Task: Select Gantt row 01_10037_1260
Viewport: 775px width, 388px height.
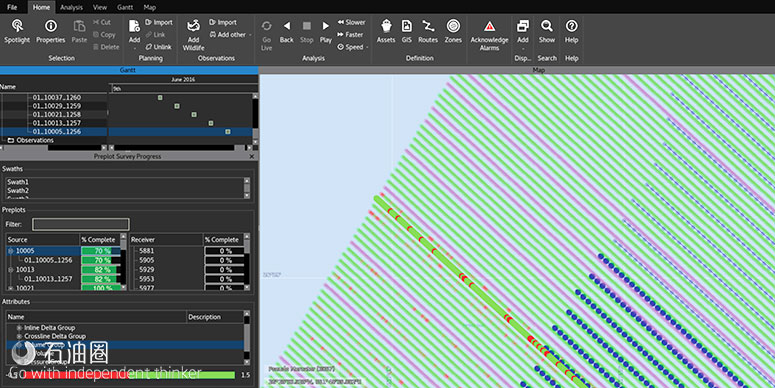Action: pos(56,97)
